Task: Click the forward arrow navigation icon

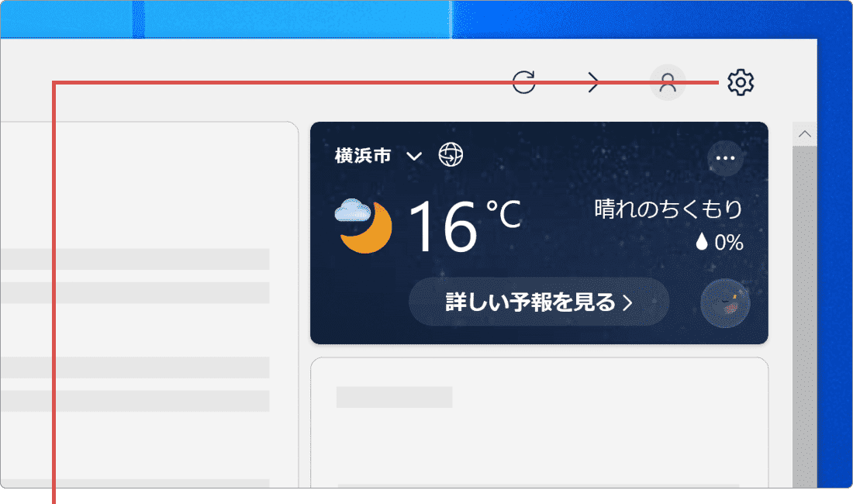Action: click(x=593, y=81)
